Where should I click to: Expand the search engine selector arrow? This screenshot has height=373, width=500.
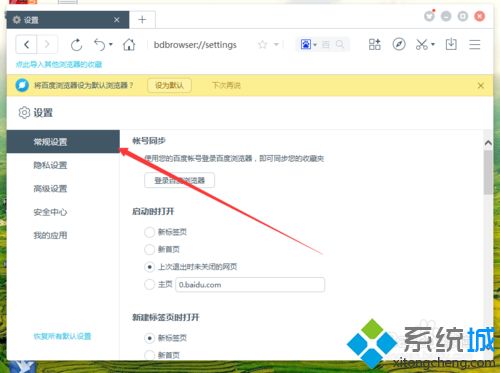[x=315, y=44]
